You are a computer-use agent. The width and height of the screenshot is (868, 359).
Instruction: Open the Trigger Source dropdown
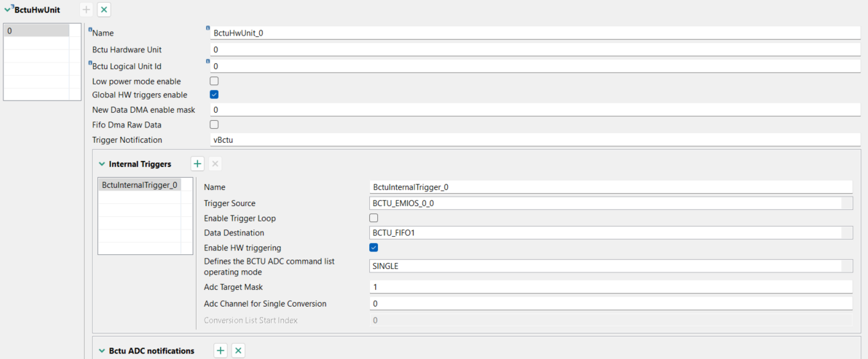(x=847, y=203)
